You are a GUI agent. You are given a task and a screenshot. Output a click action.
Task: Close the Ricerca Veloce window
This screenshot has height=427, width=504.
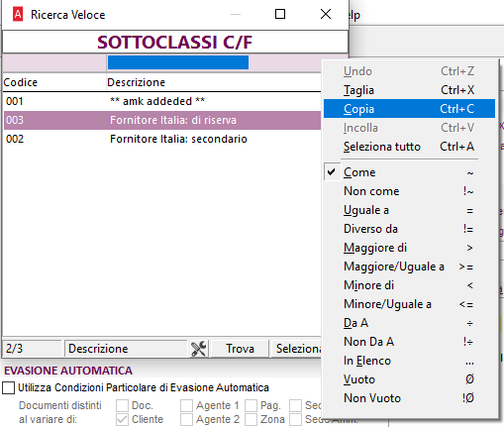pyautogui.click(x=326, y=14)
